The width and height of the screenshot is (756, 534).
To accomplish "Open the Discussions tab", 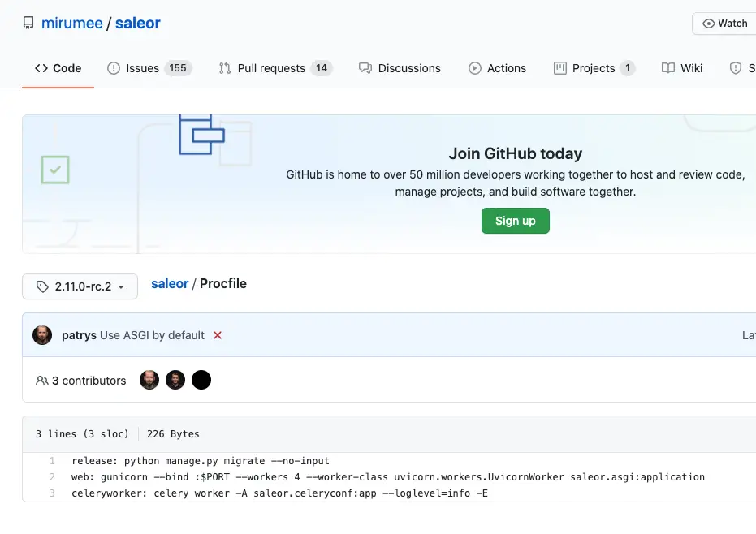I will tap(400, 68).
